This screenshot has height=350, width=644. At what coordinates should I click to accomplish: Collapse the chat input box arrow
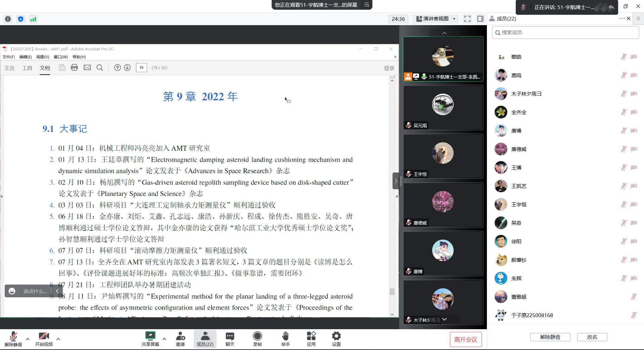[57, 291]
